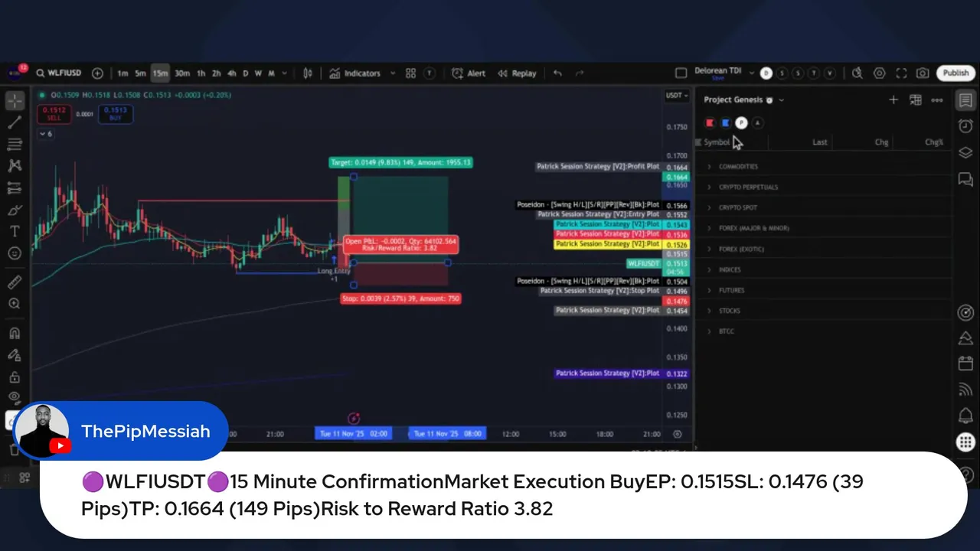Switch to the 5m timeframe

[141, 73]
